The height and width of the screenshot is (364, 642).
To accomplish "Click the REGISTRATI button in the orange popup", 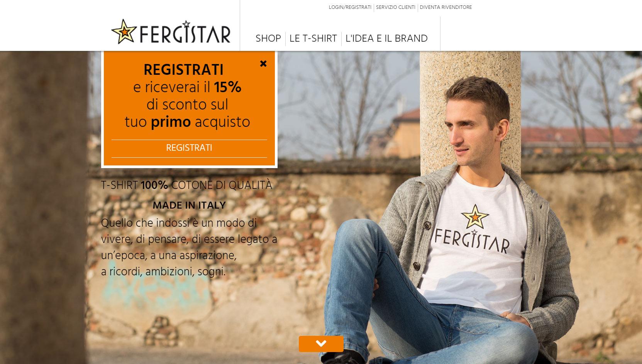I will [x=189, y=148].
